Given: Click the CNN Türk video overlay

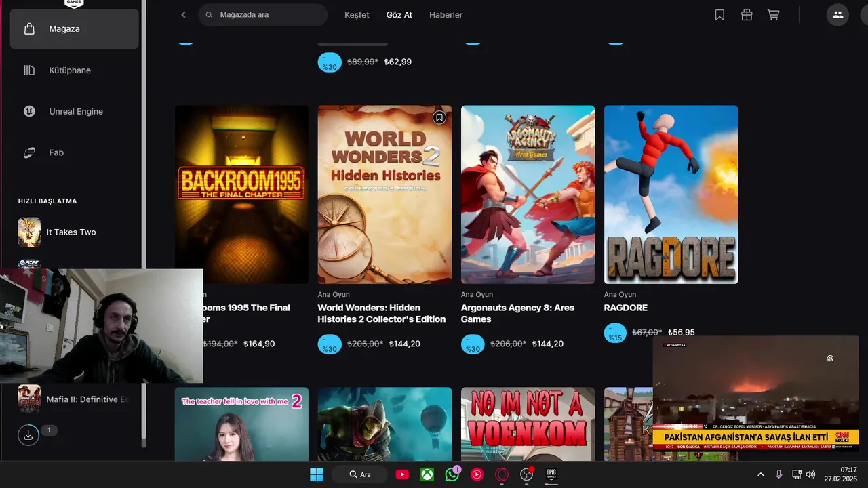Looking at the screenshot, I should (756, 394).
